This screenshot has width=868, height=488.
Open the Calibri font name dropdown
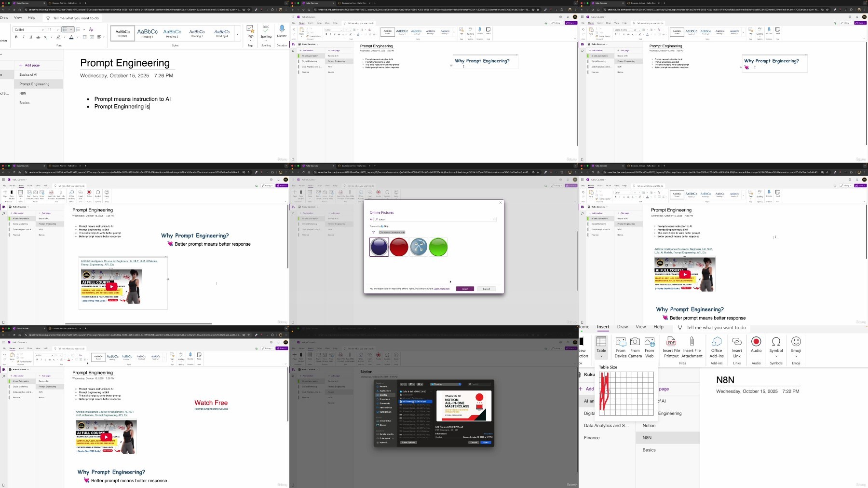click(42, 30)
